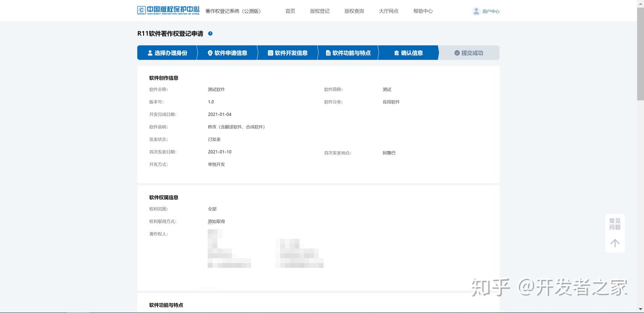Select the 软件功能与特点 step tab
This screenshot has width=644, height=313.
[x=348, y=53]
